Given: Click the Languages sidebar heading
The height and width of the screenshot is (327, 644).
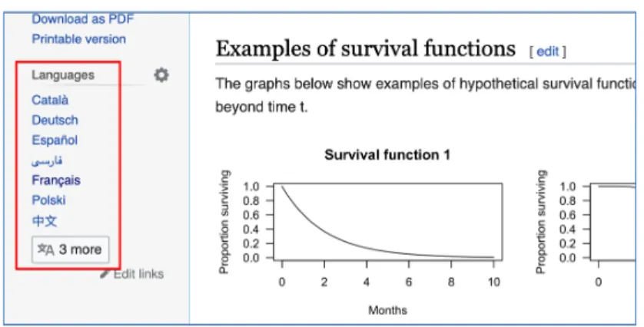Looking at the screenshot, I should coord(63,75).
